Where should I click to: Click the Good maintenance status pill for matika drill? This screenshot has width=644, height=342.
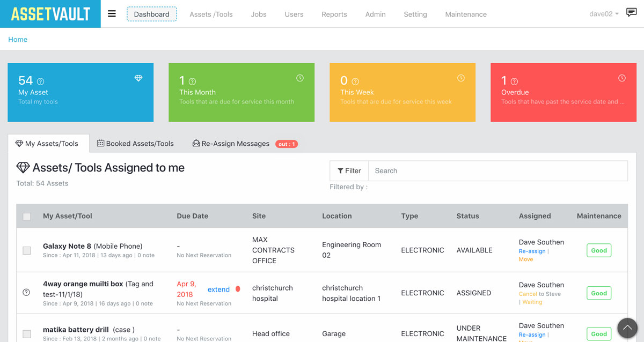(x=598, y=333)
